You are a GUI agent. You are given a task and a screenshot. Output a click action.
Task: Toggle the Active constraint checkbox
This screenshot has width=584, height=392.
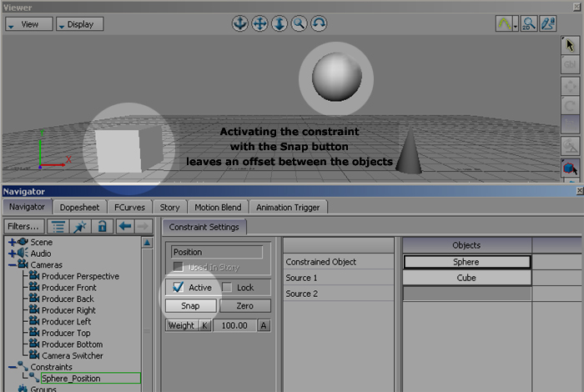coord(178,288)
